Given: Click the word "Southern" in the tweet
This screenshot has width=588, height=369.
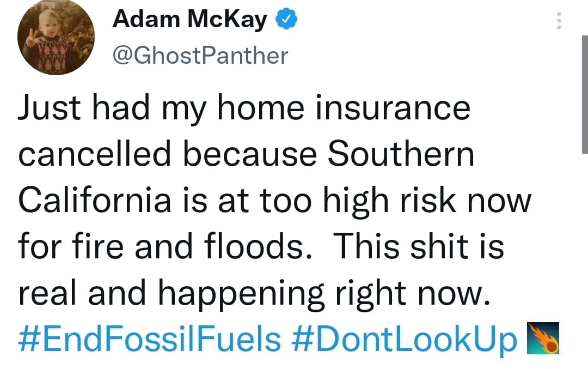Looking at the screenshot, I should tap(401, 154).
